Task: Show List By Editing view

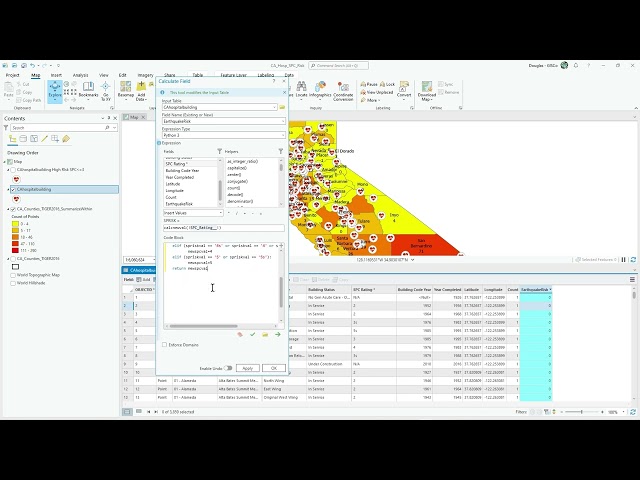Action: 44,139
